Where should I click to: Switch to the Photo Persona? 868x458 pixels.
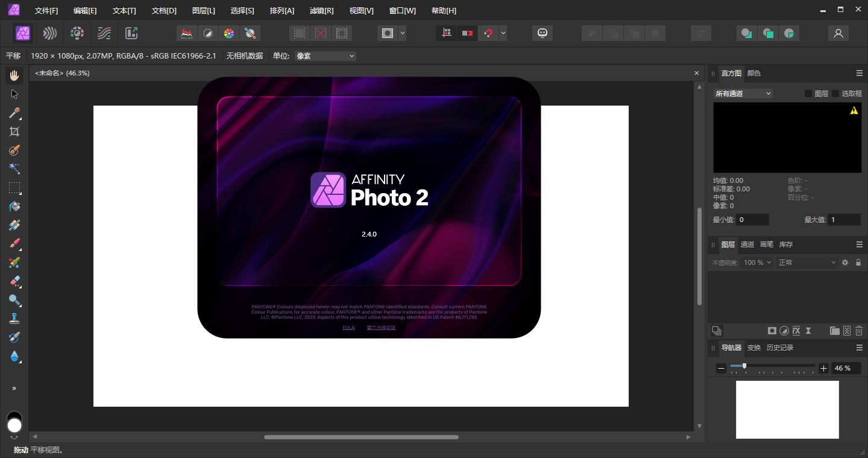click(x=23, y=33)
